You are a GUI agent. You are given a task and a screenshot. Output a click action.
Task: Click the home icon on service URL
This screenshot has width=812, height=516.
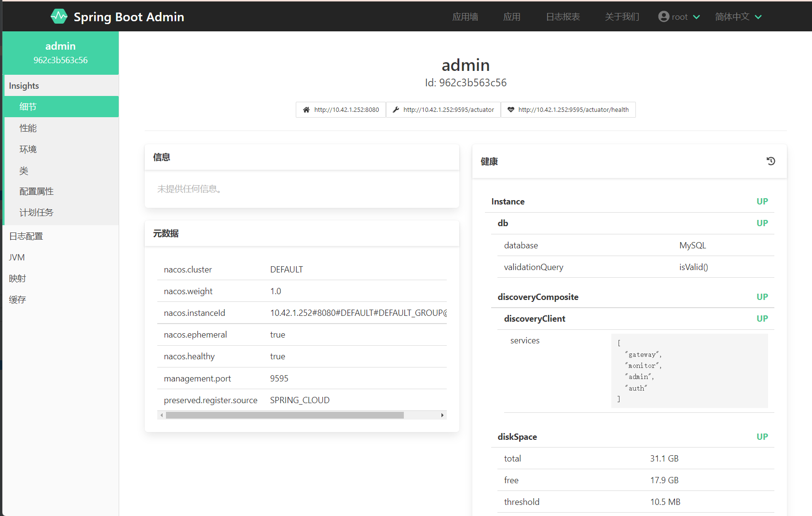pyautogui.click(x=306, y=110)
